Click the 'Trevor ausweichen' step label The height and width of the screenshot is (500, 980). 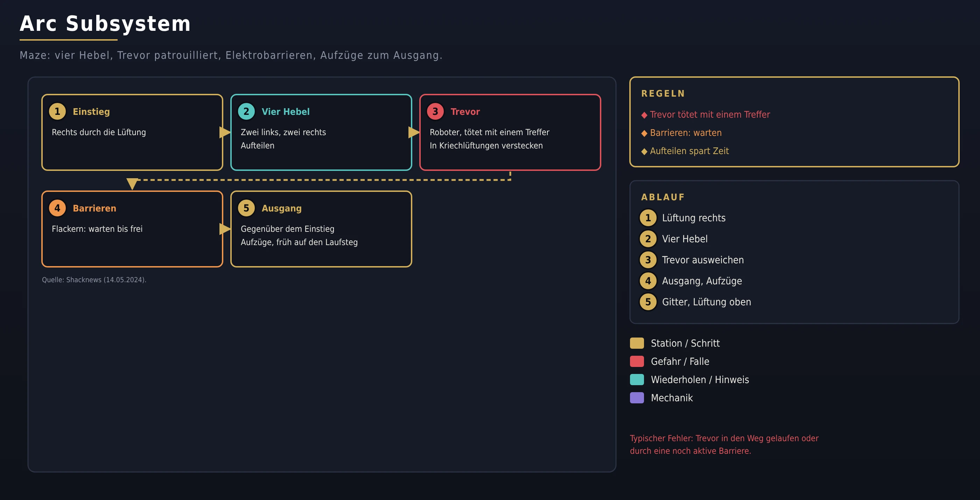click(703, 260)
